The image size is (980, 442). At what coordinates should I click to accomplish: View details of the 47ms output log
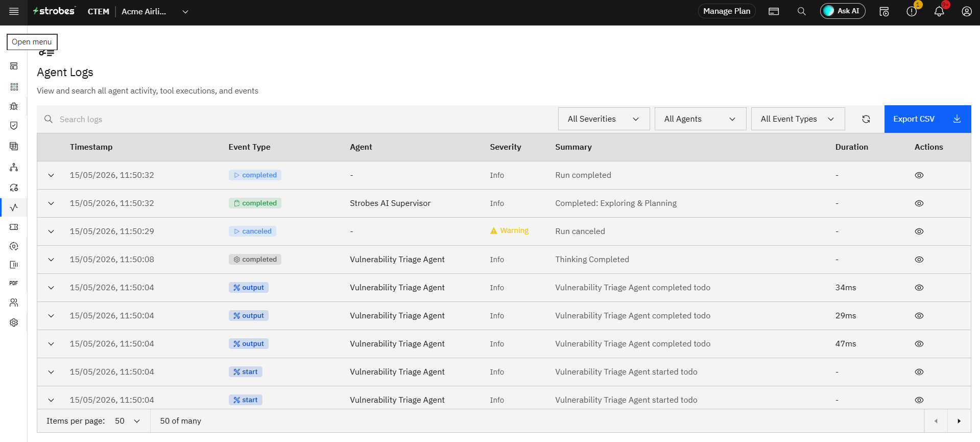tap(919, 344)
